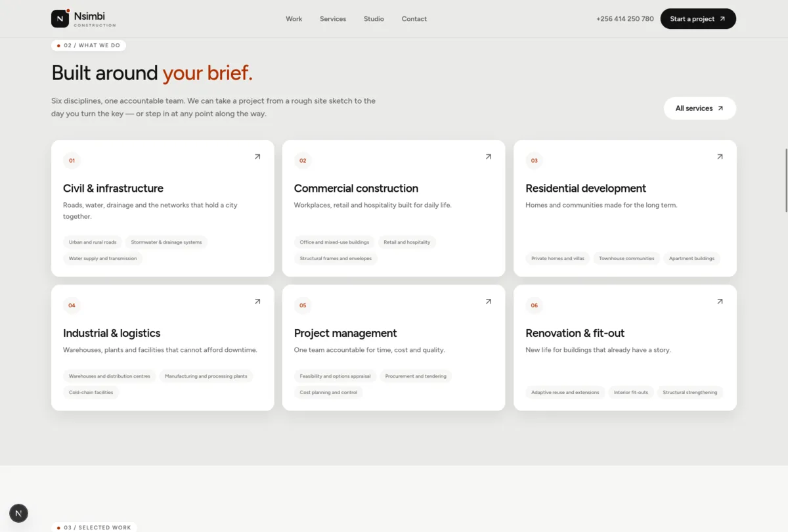Select the Stormwater & drainage systems tag

(x=166, y=242)
